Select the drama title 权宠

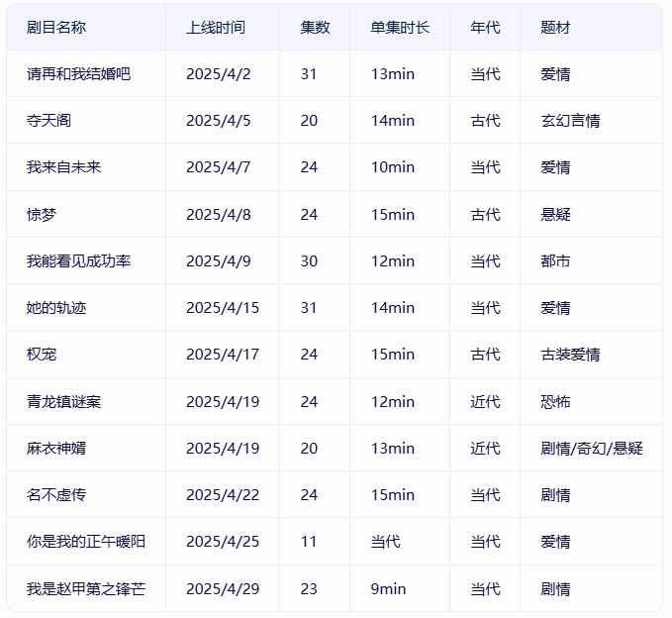coord(42,355)
